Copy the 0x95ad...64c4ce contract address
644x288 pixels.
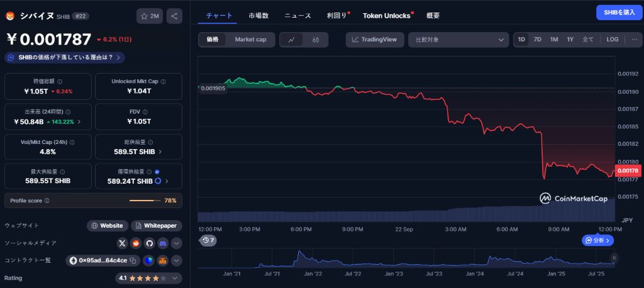(x=133, y=260)
